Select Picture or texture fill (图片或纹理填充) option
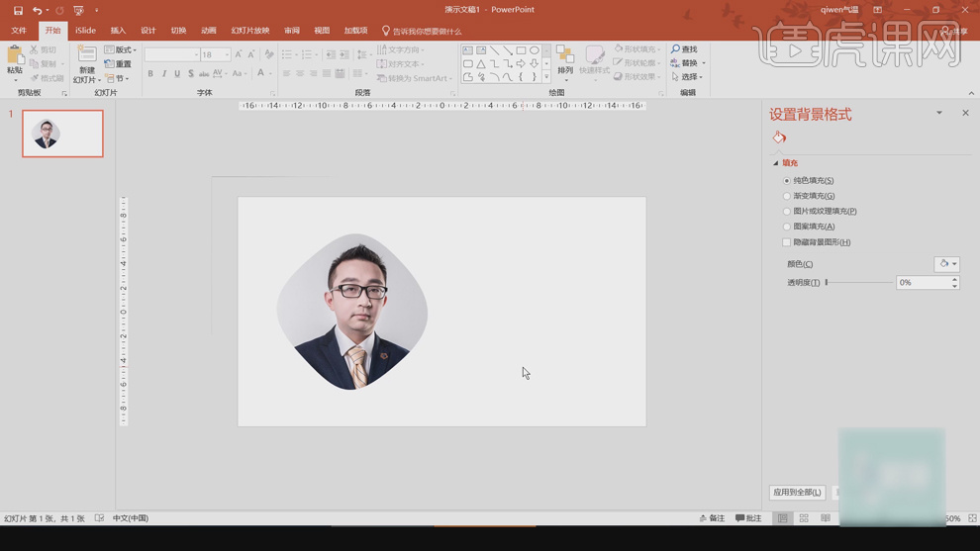Image resolution: width=980 pixels, height=551 pixels. click(787, 211)
